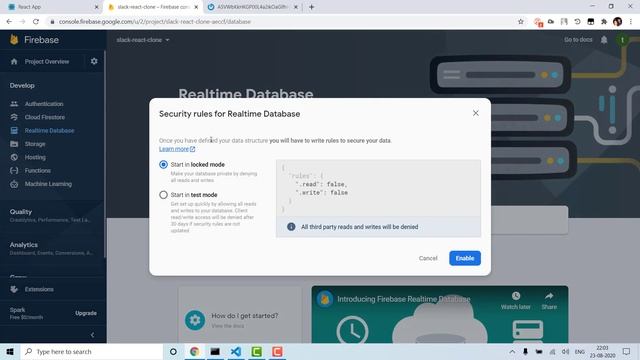The width and height of the screenshot is (640, 360).
Task: Click Watch later on the video
Action: (x=516, y=300)
